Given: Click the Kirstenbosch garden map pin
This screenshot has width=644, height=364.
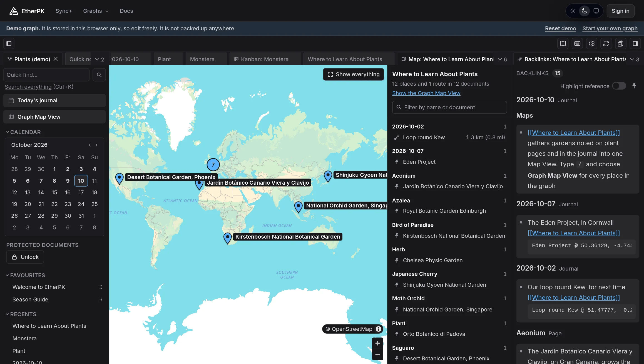Looking at the screenshot, I should point(228,238).
